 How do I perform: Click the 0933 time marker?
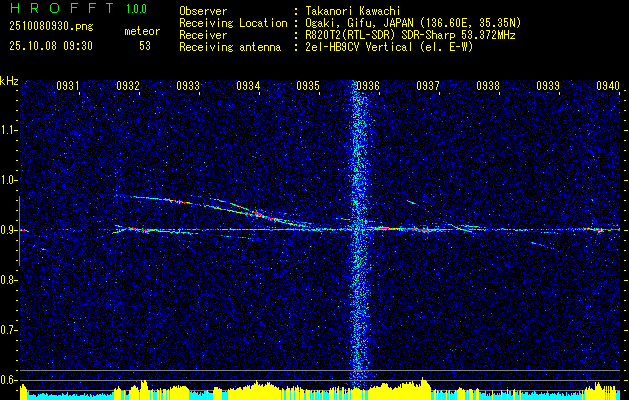point(188,85)
